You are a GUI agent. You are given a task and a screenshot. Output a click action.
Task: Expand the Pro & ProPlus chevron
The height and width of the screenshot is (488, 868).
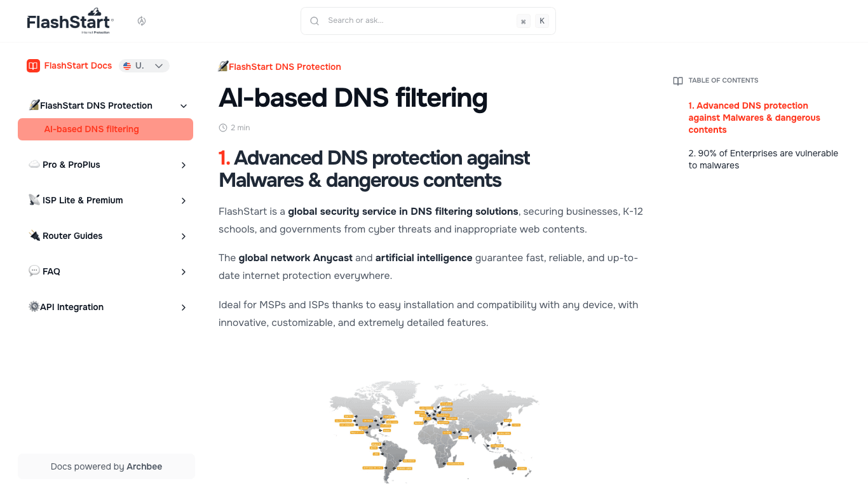tap(184, 165)
